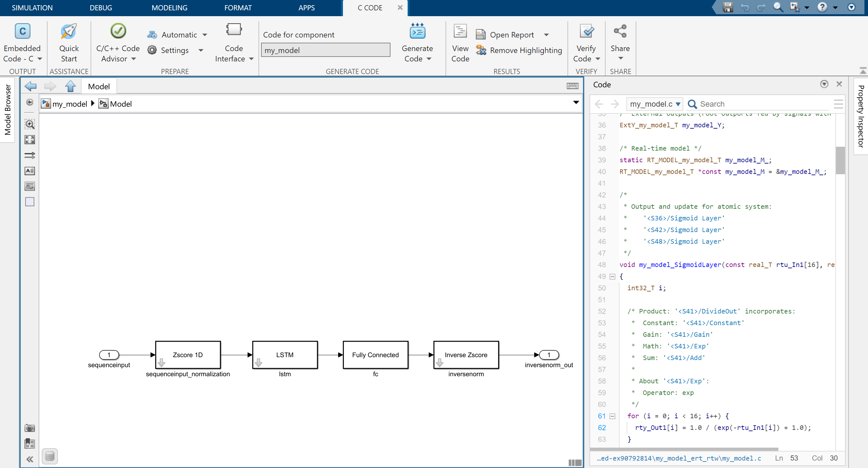The image size is (868, 468).
Task: Click the Generate Code button icon
Action: click(x=417, y=32)
